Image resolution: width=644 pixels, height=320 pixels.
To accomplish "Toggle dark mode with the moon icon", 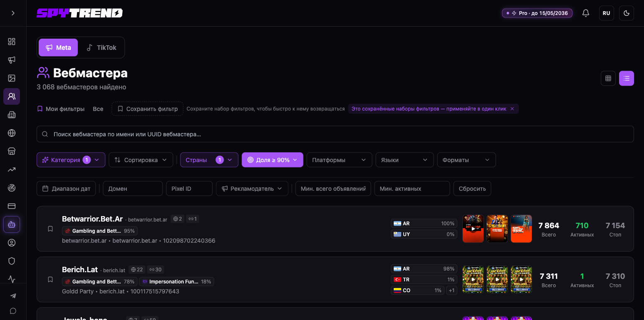I will point(627,13).
